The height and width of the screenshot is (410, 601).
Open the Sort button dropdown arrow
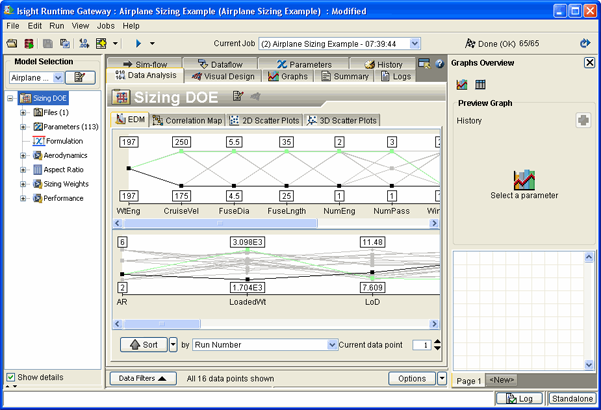[173, 344]
